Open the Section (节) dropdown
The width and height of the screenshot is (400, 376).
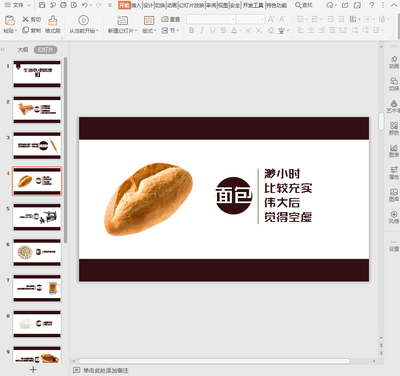pyautogui.click(x=170, y=30)
